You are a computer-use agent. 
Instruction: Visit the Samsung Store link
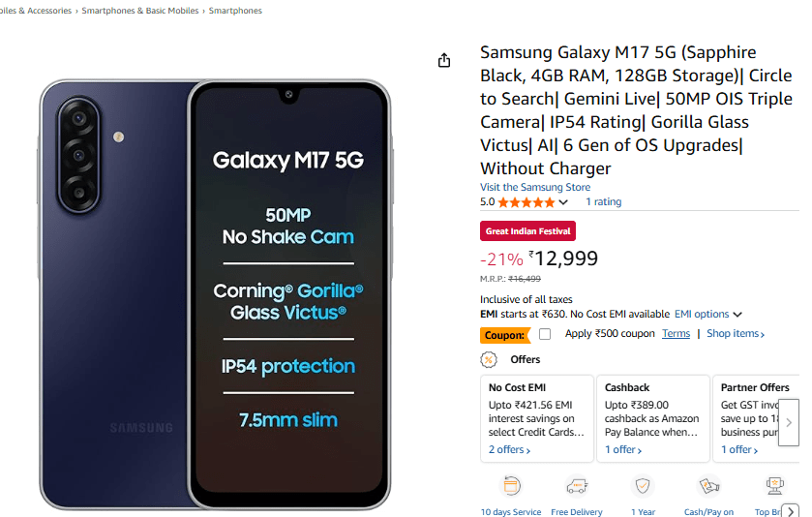tap(535, 188)
